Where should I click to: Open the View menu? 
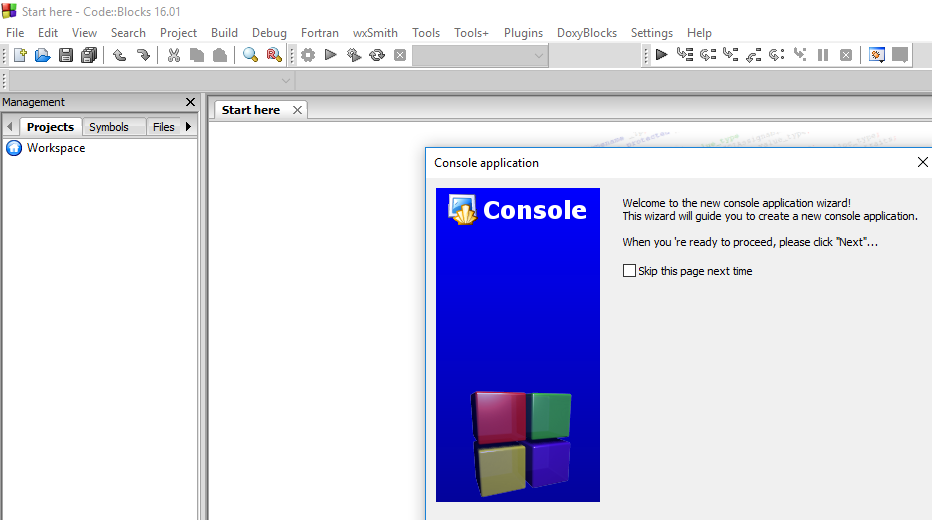click(x=84, y=33)
